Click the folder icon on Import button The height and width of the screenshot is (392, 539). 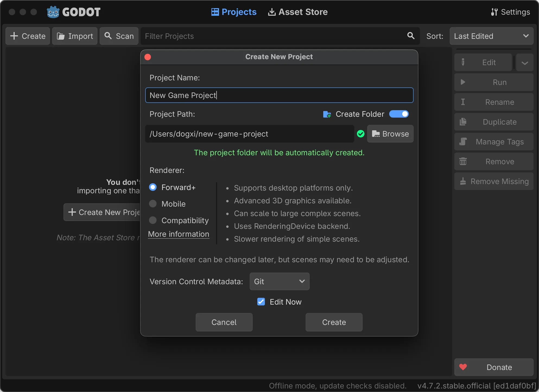click(61, 36)
